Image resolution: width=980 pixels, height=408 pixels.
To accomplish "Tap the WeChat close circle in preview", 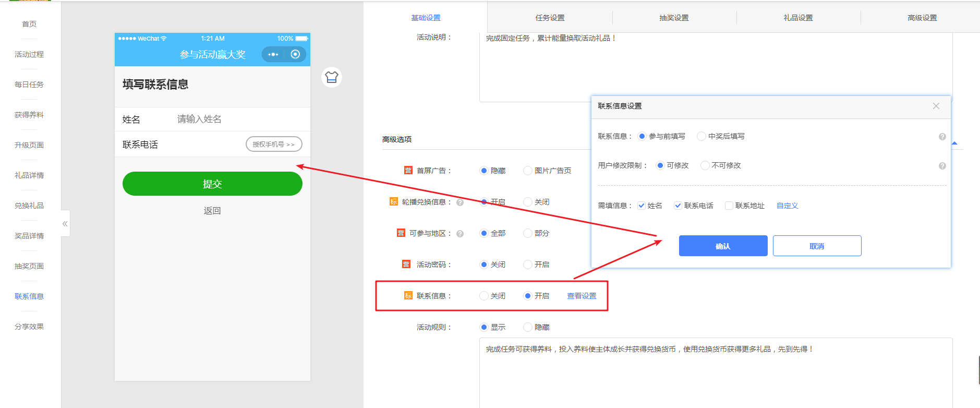I will [295, 54].
